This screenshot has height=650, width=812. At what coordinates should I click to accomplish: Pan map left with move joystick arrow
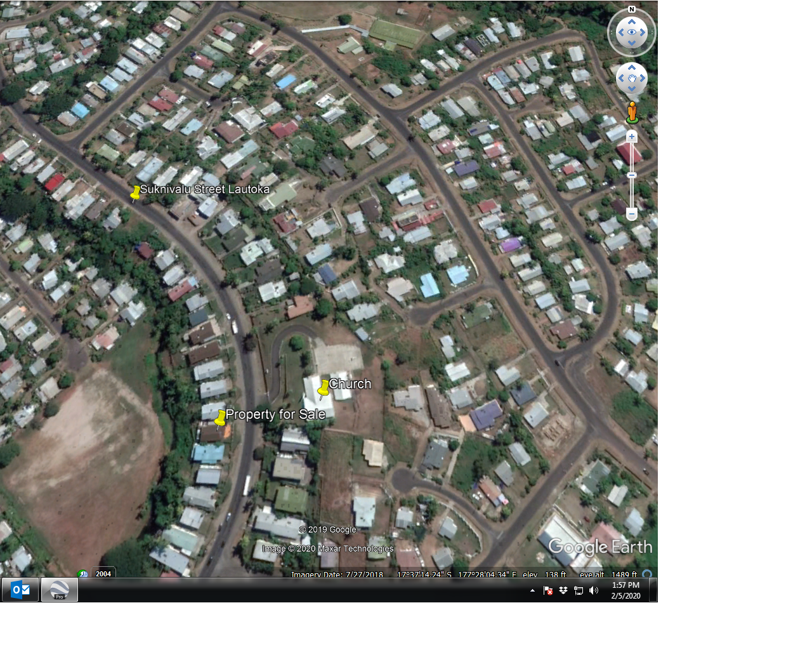pos(621,78)
